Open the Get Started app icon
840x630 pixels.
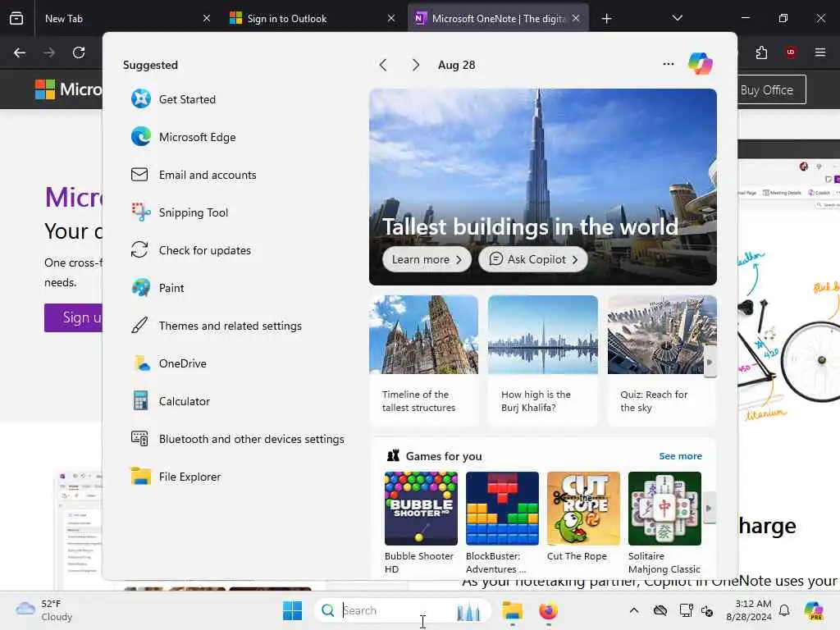[x=141, y=99]
